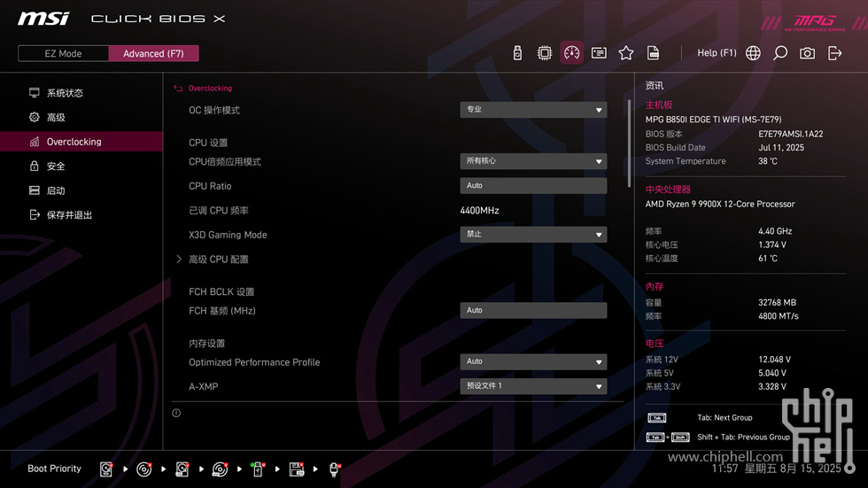This screenshot has height=488, width=868.
Task: Click the CPU Ratio input field
Action: 533,185
